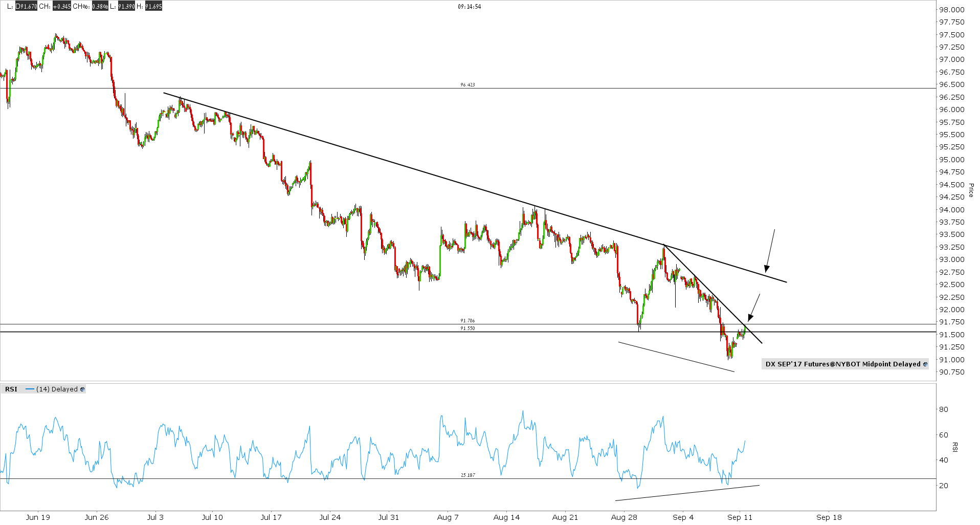
Task: Click the '(14) Delayed' RSI parameter text
Action: pyautogui.click(x=57, y=389)
